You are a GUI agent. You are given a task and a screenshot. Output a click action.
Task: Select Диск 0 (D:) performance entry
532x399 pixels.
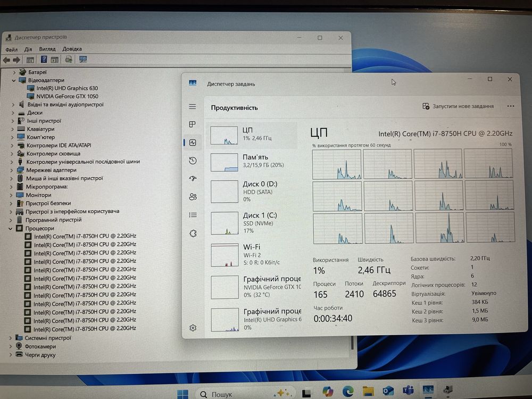252,191
